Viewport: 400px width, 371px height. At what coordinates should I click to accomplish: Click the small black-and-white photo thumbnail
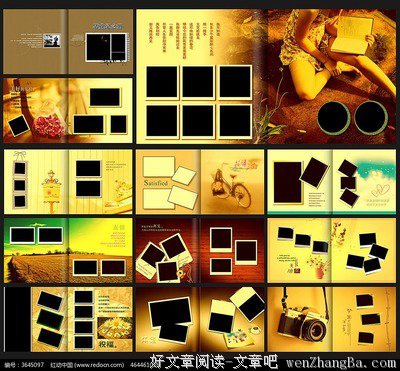click(52, 41)
